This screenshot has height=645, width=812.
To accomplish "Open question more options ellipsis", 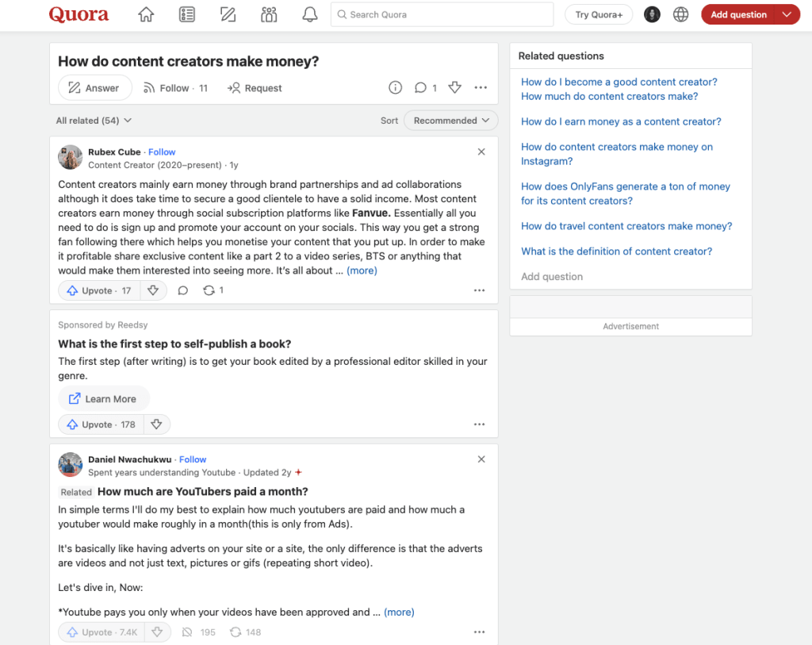I will point(481,87).
